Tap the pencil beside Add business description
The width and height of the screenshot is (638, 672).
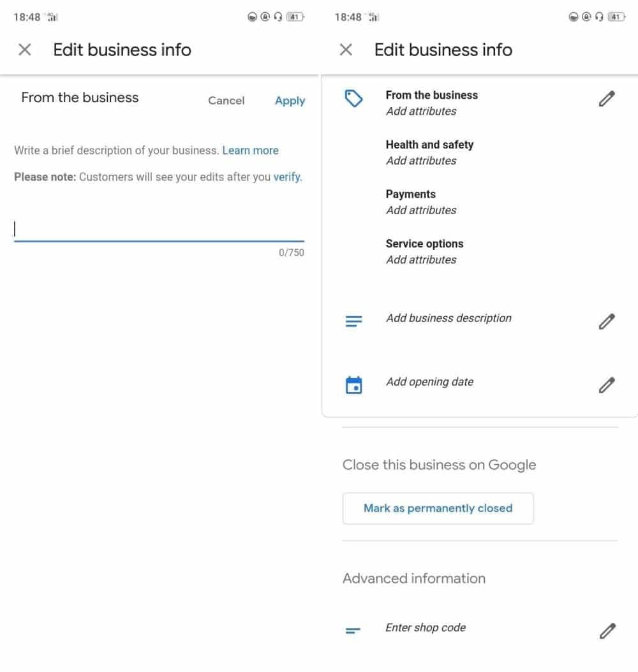[607, 321]
